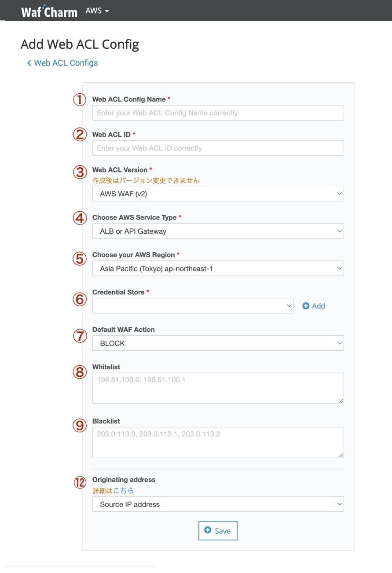This screenshot has height=573, width=392.
Task: Click the back chevron beside Web ACL Configs
Action: coord(29,63)
